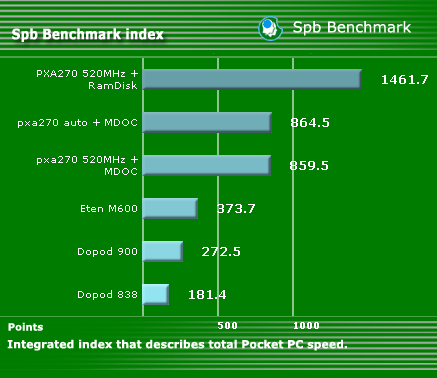This screenshot has height=378, width=437.
Task: Click the 'Points' axis label
Action: [26, 327]
